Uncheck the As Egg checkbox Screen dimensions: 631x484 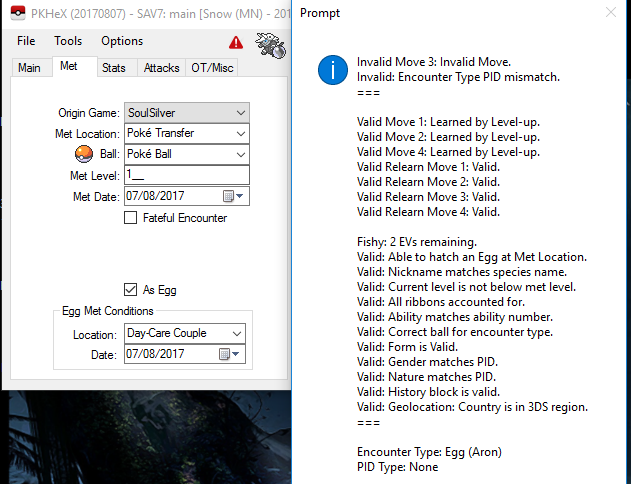tap(130, 289)
